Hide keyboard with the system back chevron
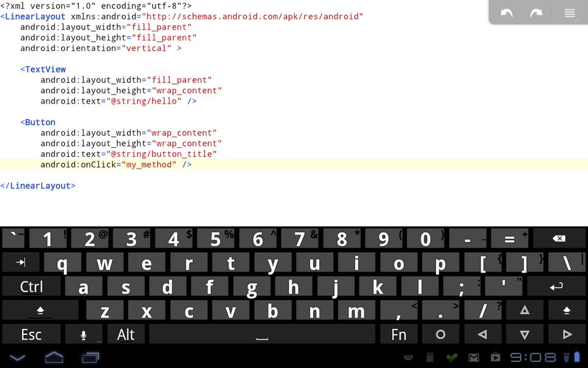 [17, 357]
